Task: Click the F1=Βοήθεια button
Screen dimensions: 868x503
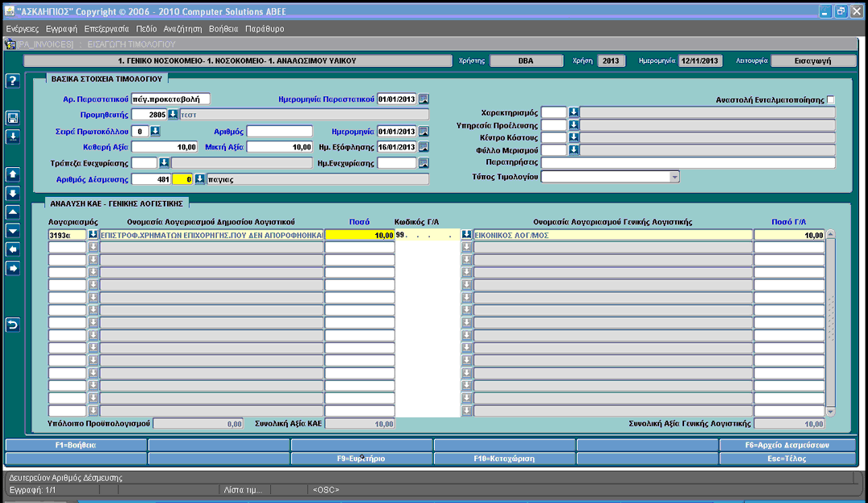Action: (x=76, y=445)
